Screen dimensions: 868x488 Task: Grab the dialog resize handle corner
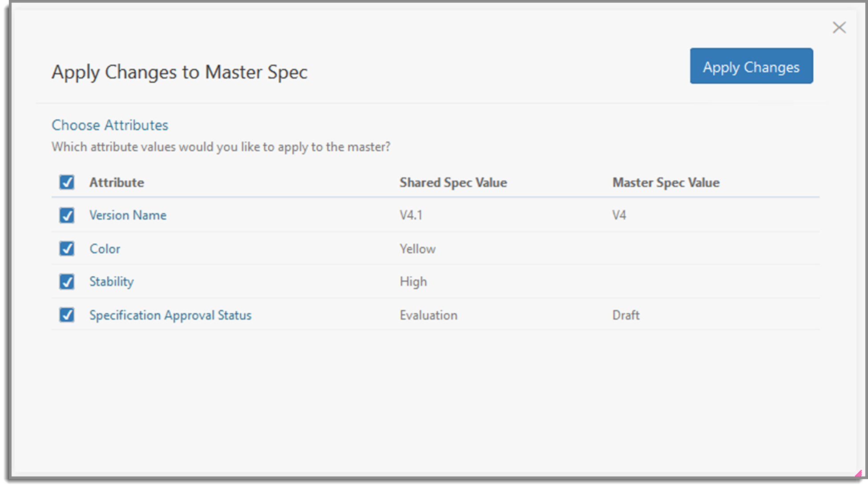(x=858, y=473)
